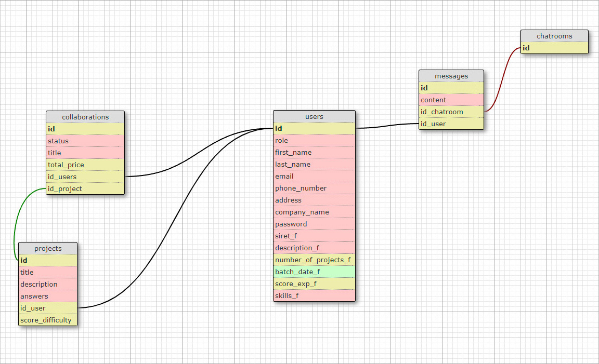Click the total_price field
This screenshot has height=364, width=599.
[85, 165]
